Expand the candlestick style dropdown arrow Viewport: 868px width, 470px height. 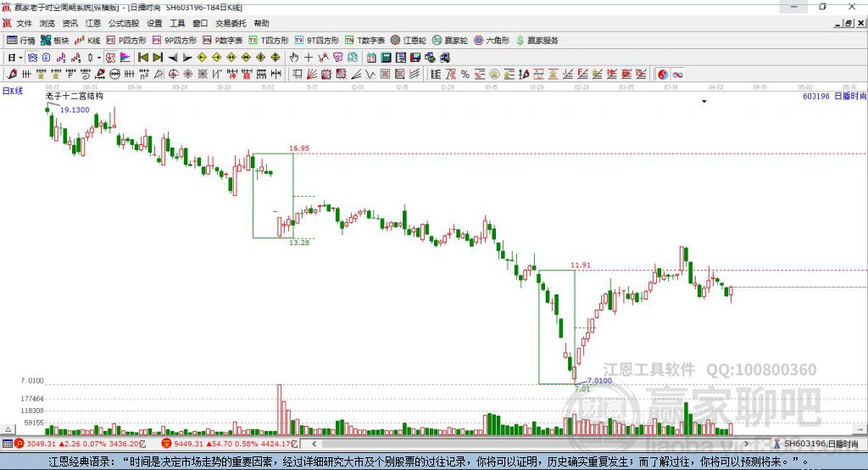tap(99, 58)
